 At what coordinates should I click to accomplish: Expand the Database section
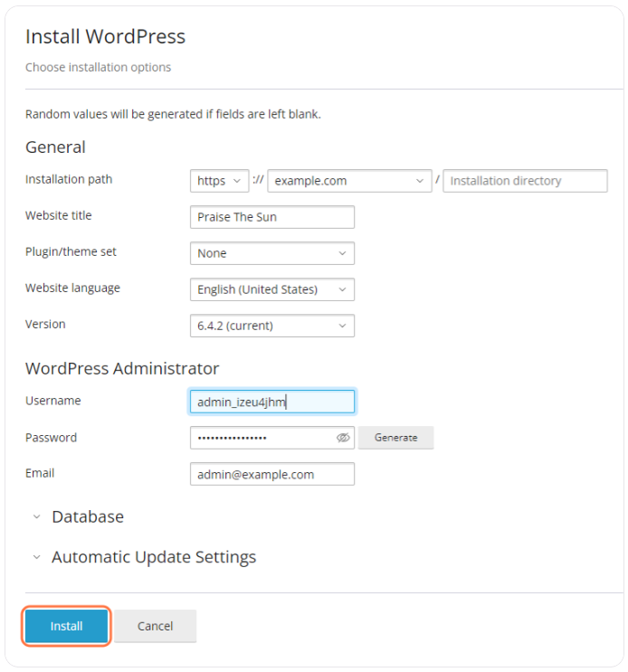79,516
